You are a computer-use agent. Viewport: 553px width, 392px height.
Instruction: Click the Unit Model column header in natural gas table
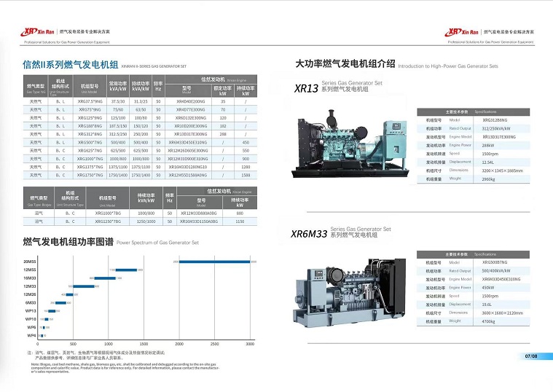click(90, 86)
